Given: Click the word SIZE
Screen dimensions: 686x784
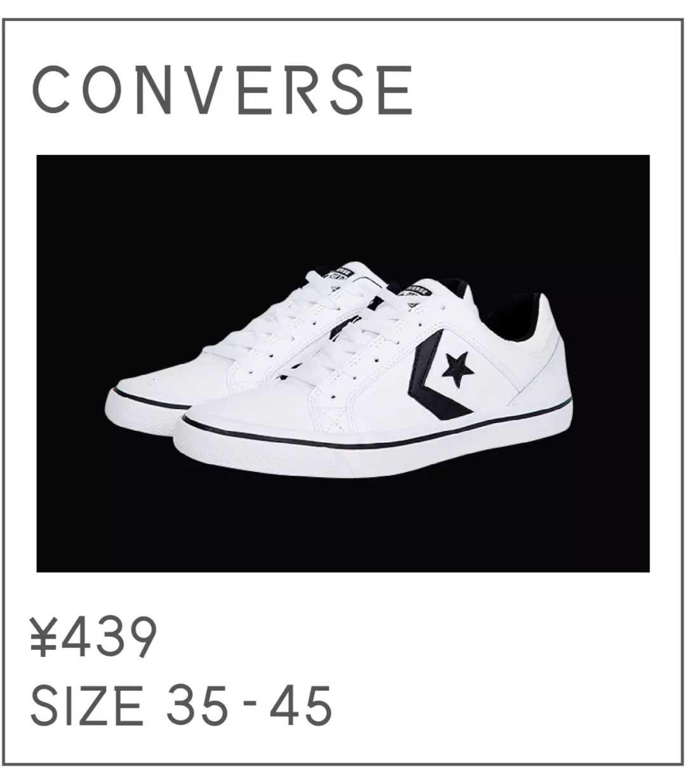Looking at the screenshot, I should (x=87, y=705).
